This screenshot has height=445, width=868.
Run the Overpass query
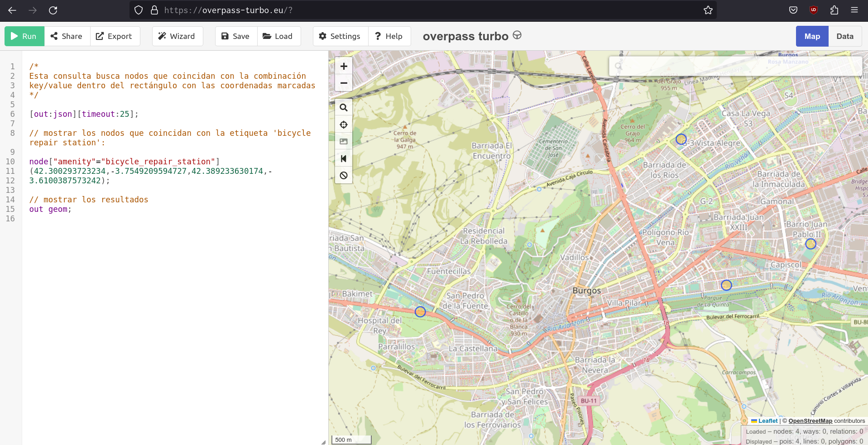pos(24,36)
